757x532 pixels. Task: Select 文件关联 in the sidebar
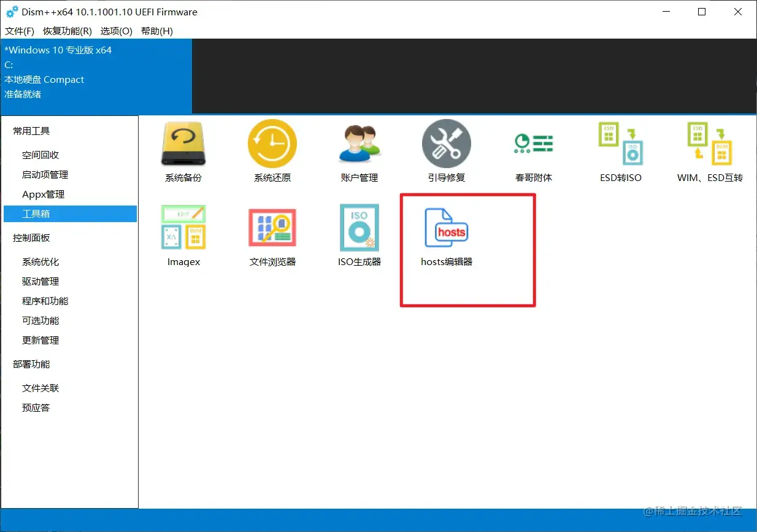(70, 388)
